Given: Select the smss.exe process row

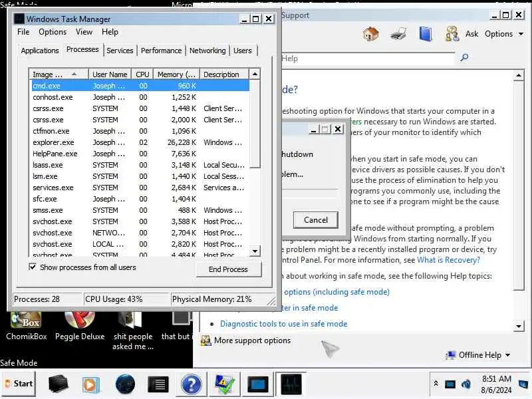Looking at the screenshot, I should pos(140,210).
